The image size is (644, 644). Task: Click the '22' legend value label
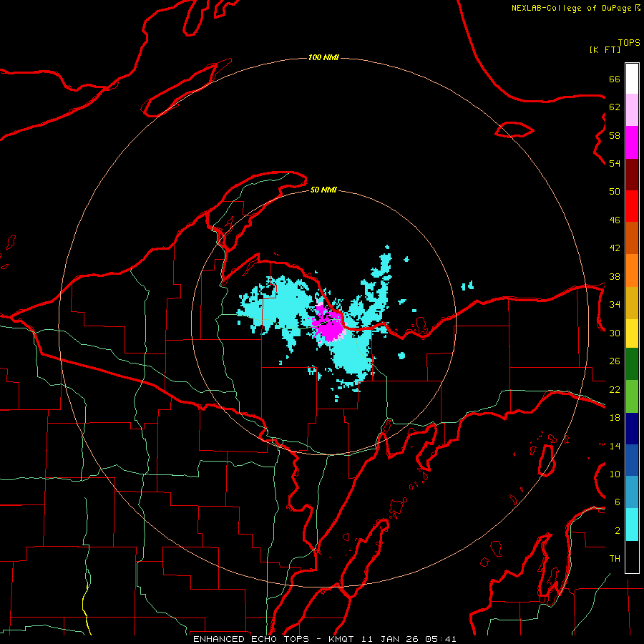[615, 389]
